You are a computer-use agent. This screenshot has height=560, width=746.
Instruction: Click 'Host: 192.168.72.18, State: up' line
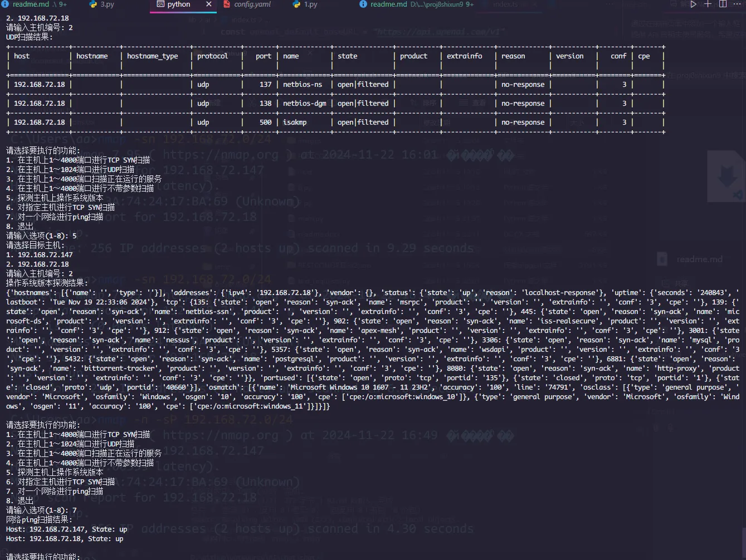tap(65, 539)
